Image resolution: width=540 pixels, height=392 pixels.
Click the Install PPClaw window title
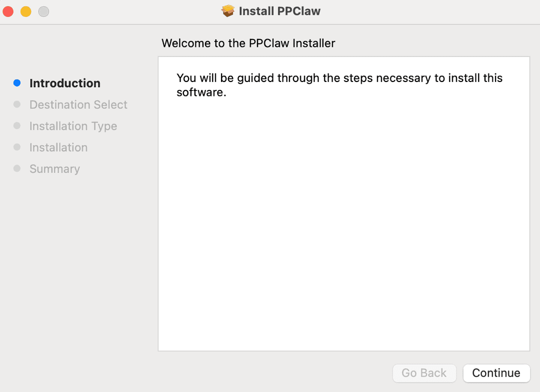click(280, 10)
